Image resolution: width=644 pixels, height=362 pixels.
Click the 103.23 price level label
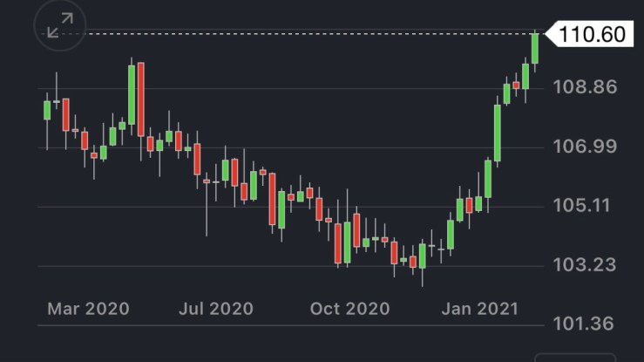click(x=592, y=265)
